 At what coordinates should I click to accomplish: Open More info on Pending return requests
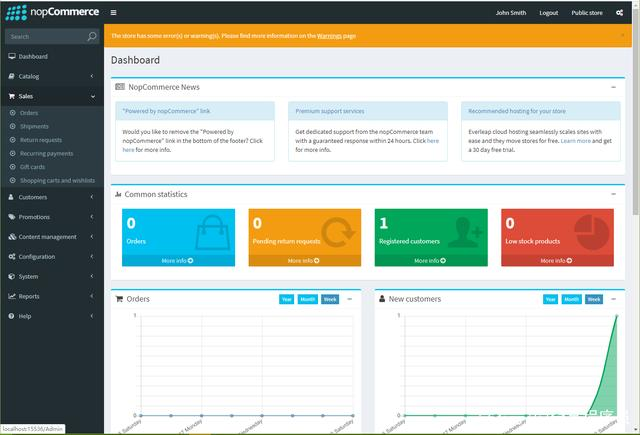point(304,260)
